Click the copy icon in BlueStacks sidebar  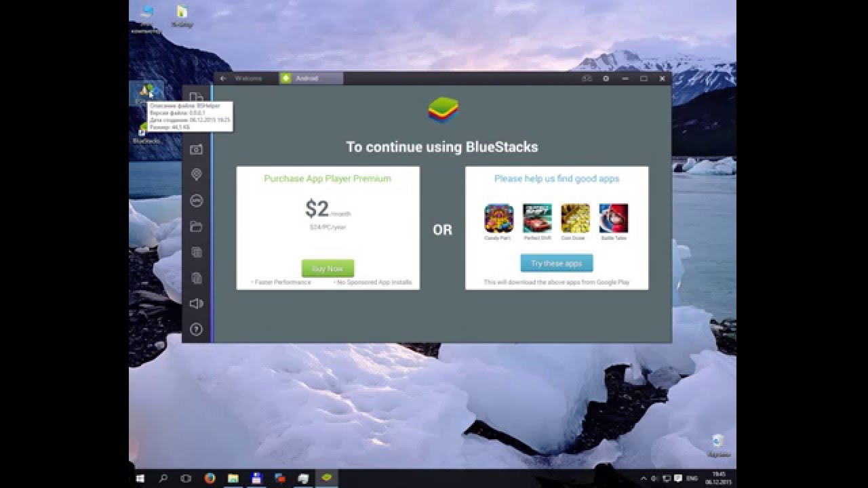pos(196,252)
